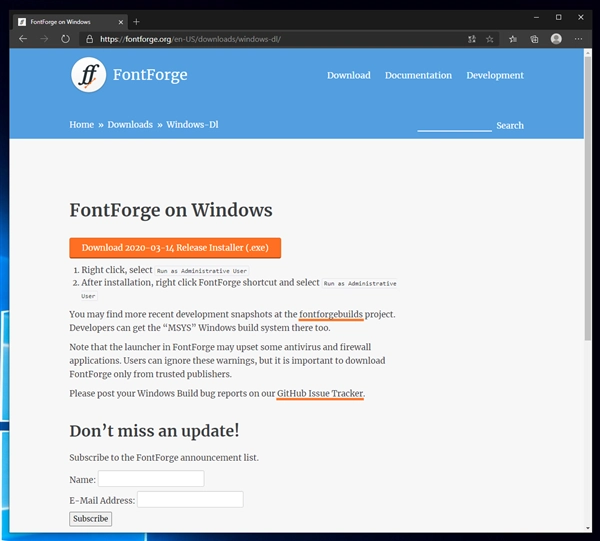Click the address bar URL
Screen dimensions: 600x541
[190, 39]
